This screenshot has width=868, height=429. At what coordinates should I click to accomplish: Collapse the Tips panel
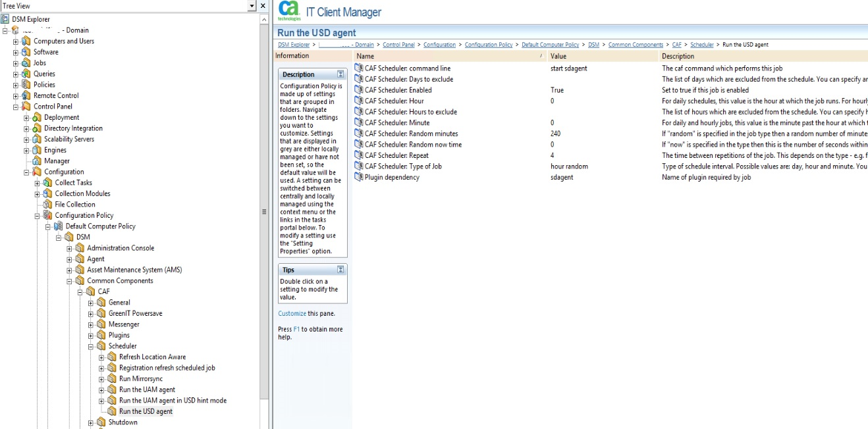coord(340,270)
